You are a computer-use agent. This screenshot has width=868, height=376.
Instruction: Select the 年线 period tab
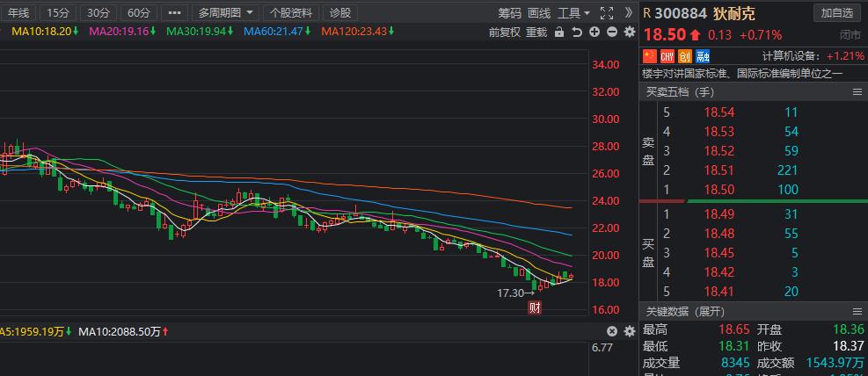pos(18,12)
